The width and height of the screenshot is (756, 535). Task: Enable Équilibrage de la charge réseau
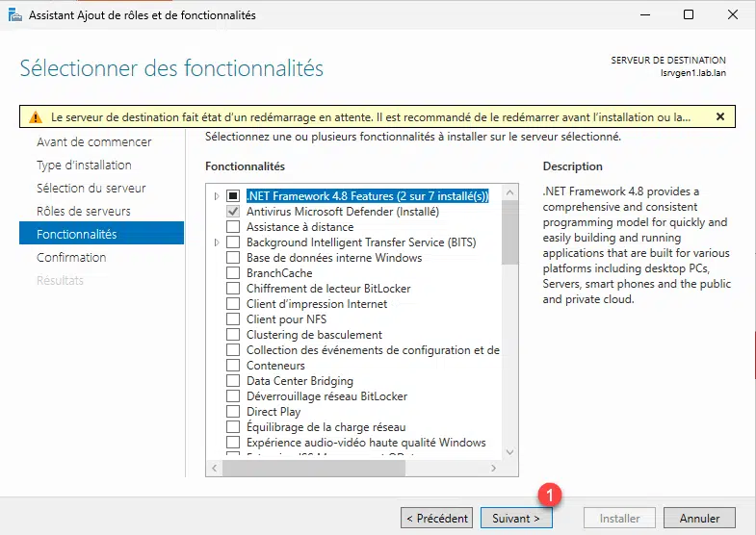[x=233, y=427]
